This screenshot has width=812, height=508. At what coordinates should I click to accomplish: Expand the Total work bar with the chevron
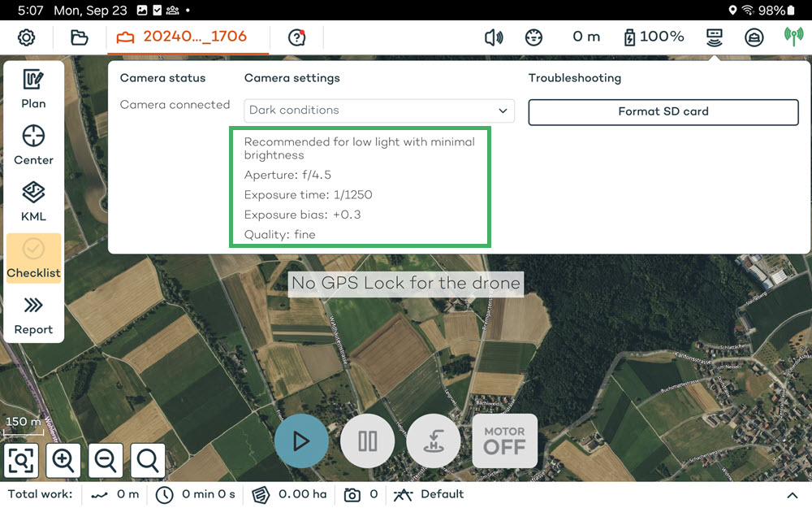point(793,494)
